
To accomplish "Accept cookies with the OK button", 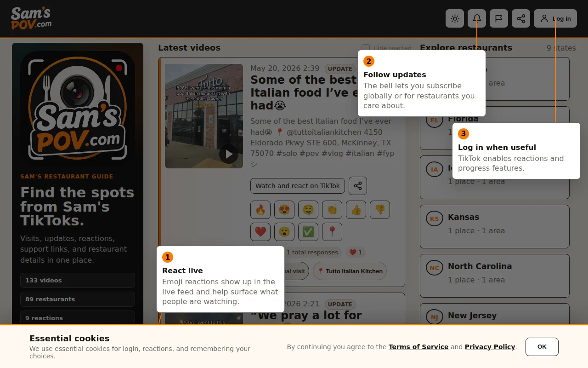I will pyautogui.click(x=542, y=347).
